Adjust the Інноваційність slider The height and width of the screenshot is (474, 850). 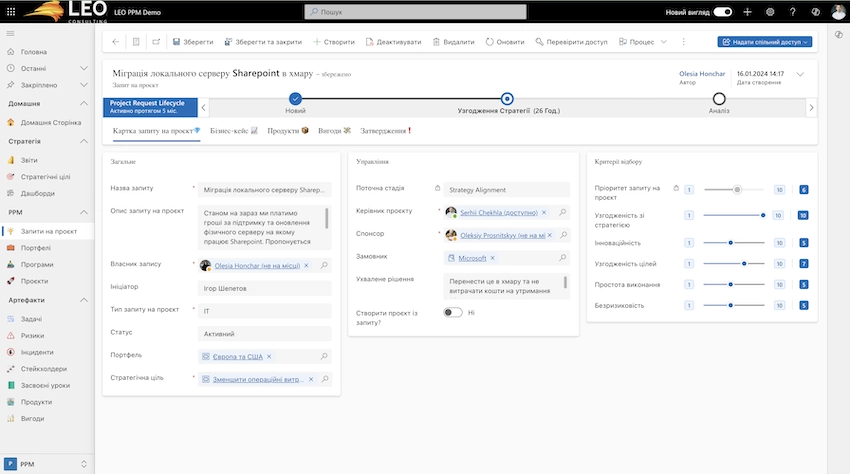(x=731, y=242)
